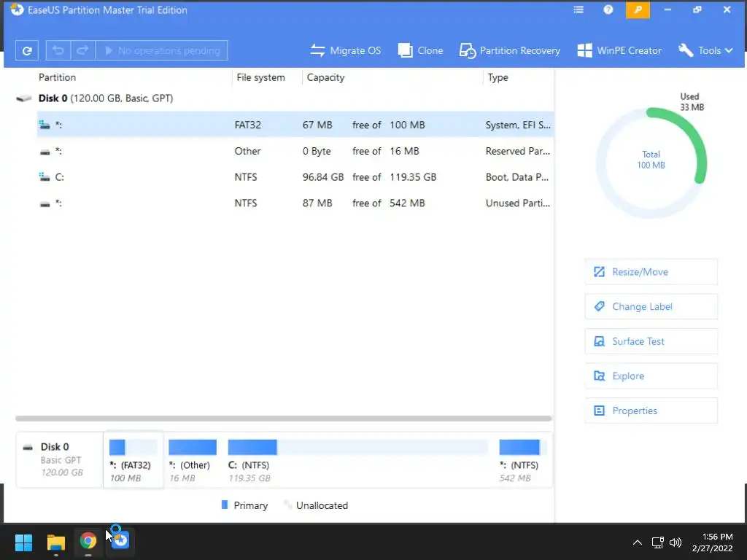Viewport: 747px width, 560px height.
Task: Click the Explore button
Action: click(x=651, y=376)
